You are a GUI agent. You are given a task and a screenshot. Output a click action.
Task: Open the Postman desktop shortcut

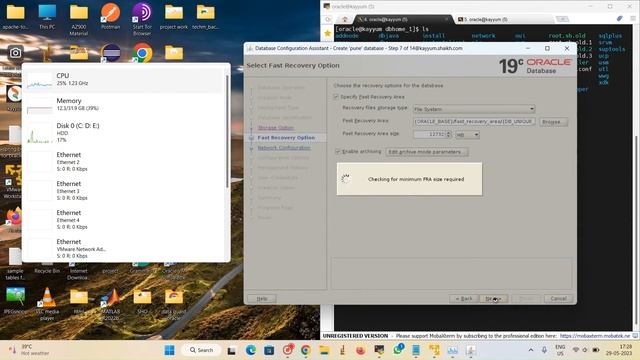[x=110, y=16]
